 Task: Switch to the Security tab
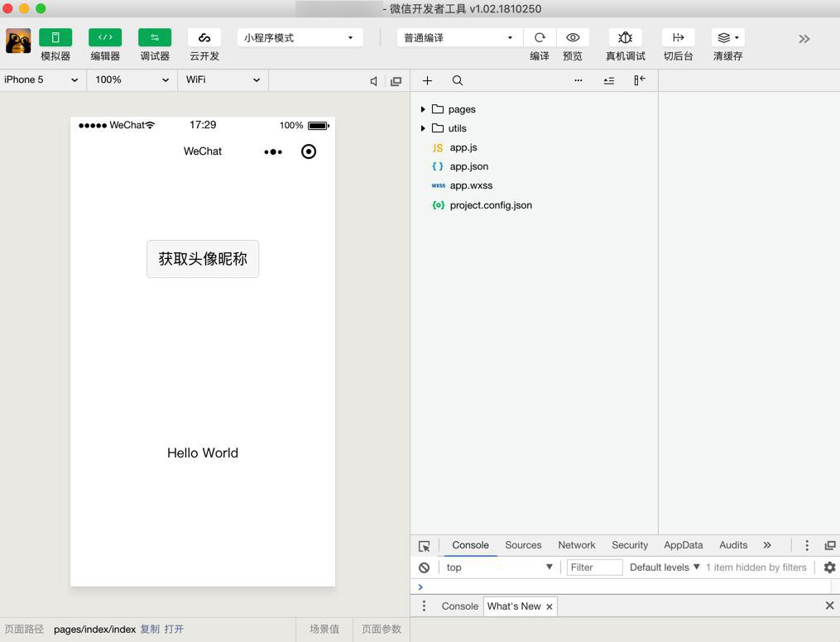(x=630, y=545)
